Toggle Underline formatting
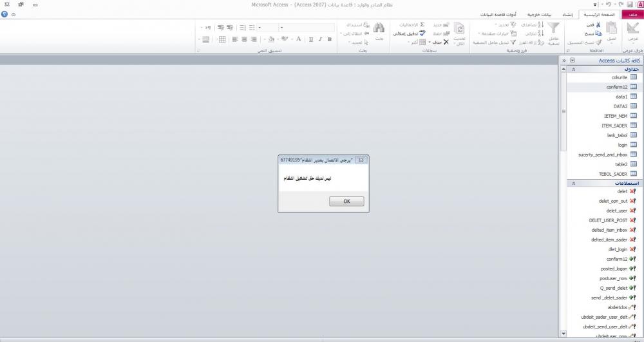Screen dimensions: 644x342 [311, 39]
